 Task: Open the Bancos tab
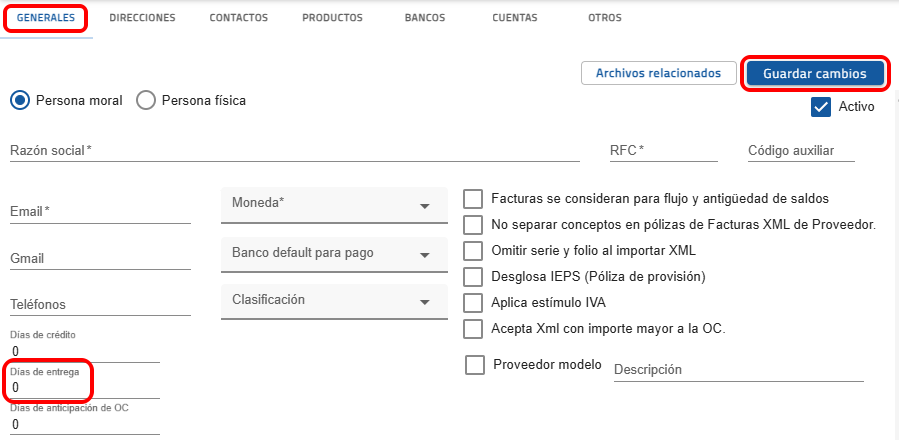coord(425,18)
